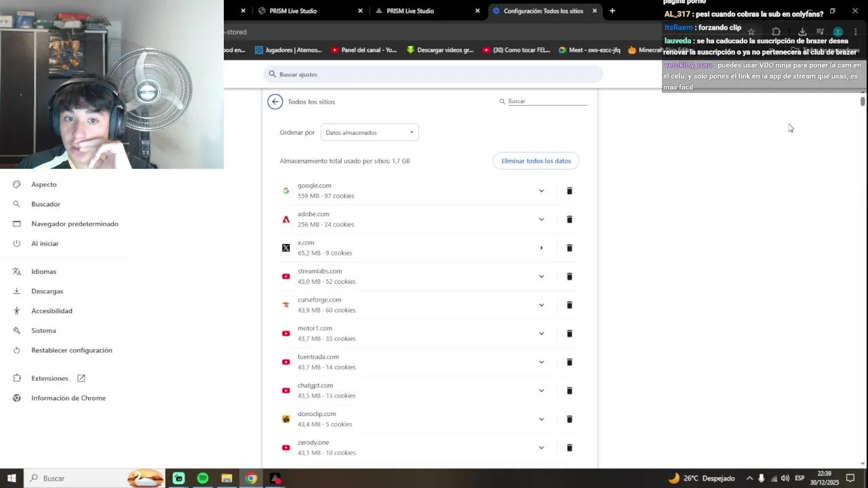Screen dimensions: 868x488
Task: Remove streamlabs.com data via trash icon
Action: (x=570, y=277)
